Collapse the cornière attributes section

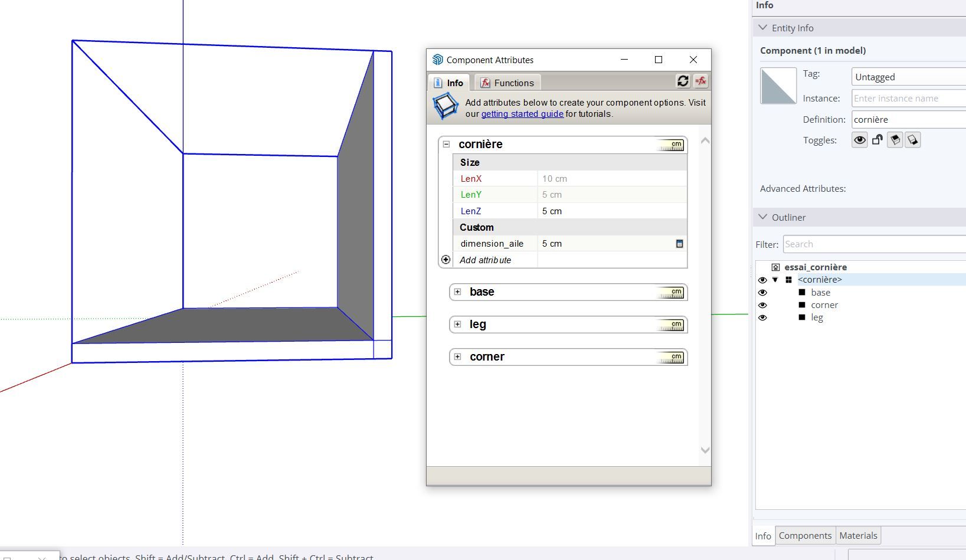447,144
